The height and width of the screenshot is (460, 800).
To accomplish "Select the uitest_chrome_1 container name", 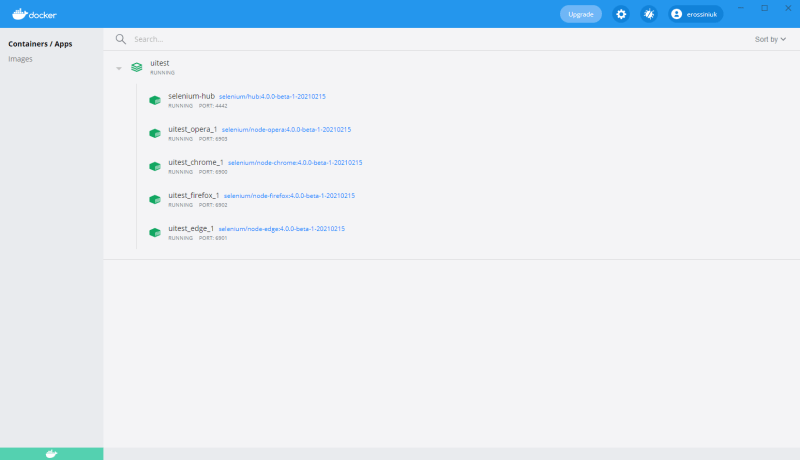I will click(196, 162).
